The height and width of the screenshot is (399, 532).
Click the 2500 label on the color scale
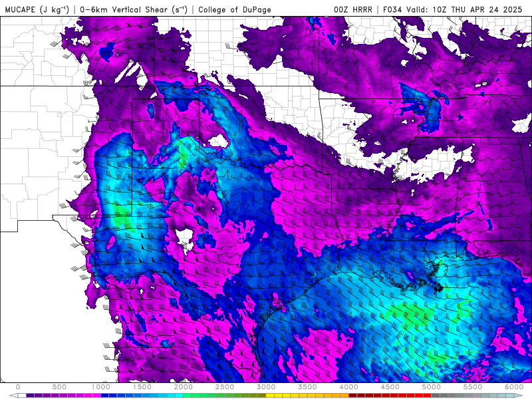click(225, 387)
